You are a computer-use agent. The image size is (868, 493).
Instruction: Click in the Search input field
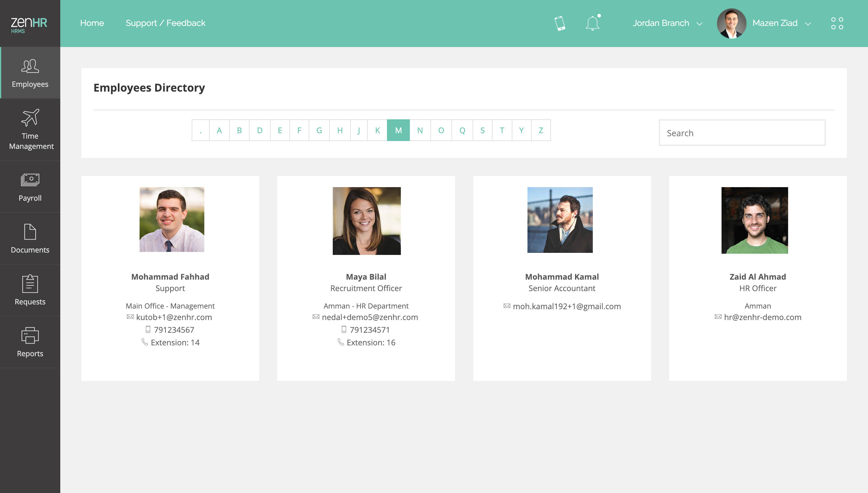click(x=742, y=133)
